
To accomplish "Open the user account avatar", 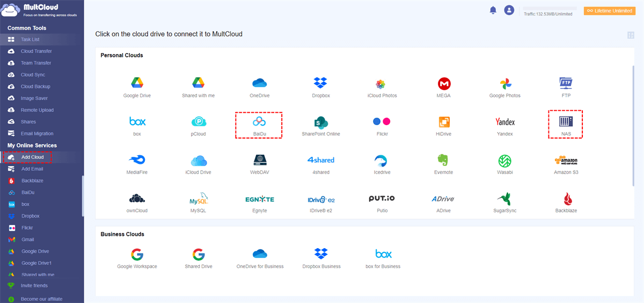I will tap(509, 10).
